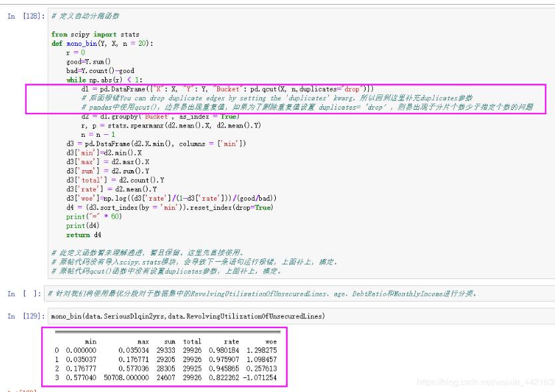The width and height of the screenshot is (555, 392).
Task: Place cursor on the pd.qcut DataFrame line
Action: pyautogui.click(x=227, y=89)
